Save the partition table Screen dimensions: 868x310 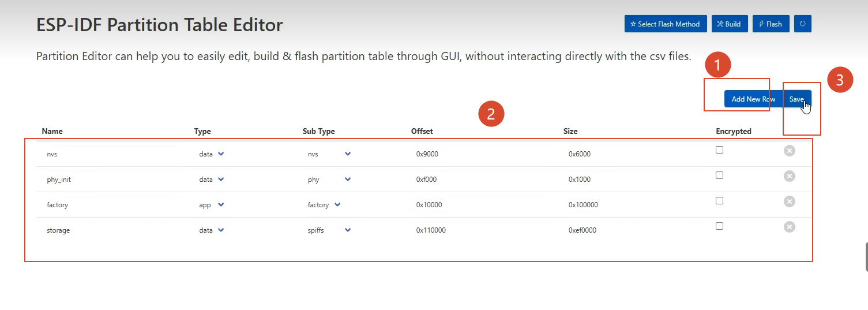pyautogui.click(x=797, y=99)
